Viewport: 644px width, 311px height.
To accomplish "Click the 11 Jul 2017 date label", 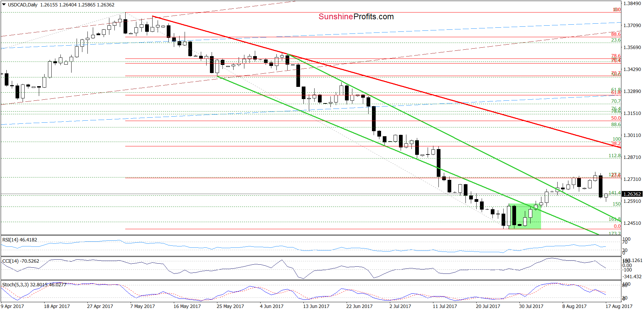I will [445, 306].
